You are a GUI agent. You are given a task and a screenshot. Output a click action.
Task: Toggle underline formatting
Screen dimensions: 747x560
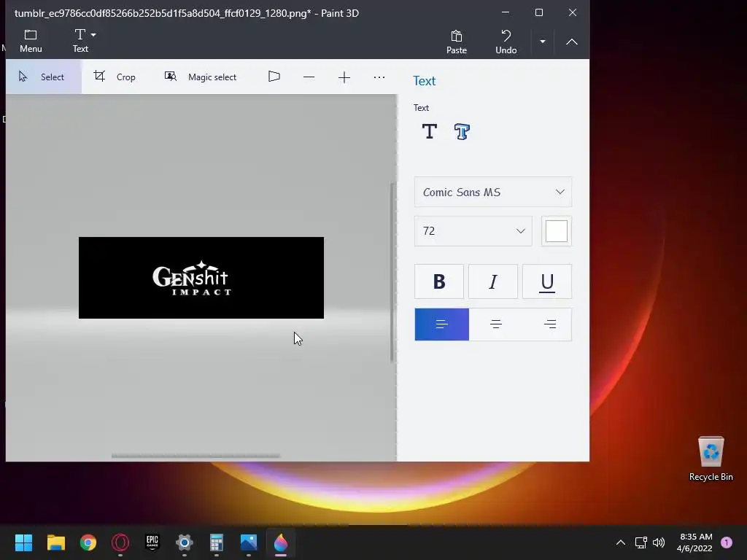(547, 281)
